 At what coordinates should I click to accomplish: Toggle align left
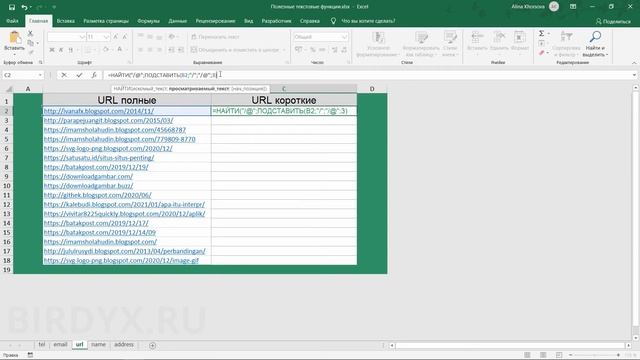(140, 50)
